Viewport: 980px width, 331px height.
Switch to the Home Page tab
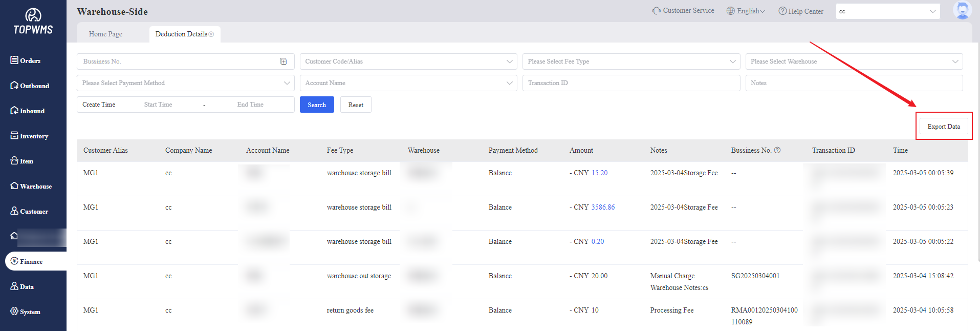105,34
